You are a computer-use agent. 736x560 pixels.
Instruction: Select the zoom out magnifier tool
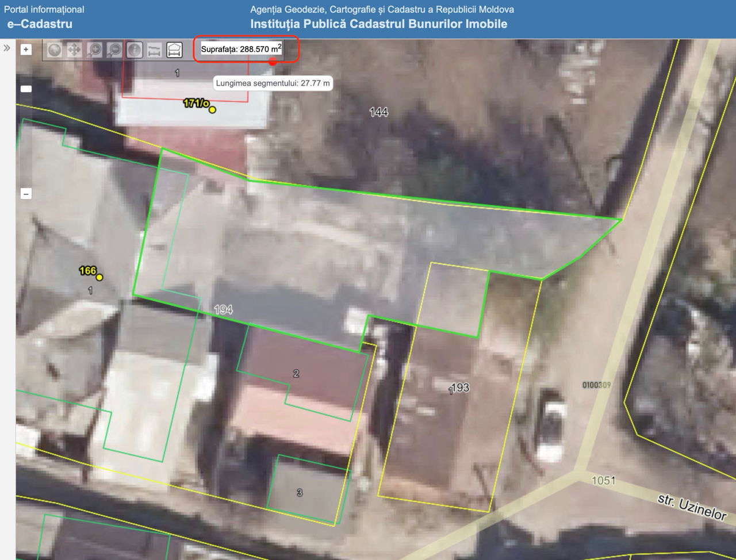pos(114,50)
